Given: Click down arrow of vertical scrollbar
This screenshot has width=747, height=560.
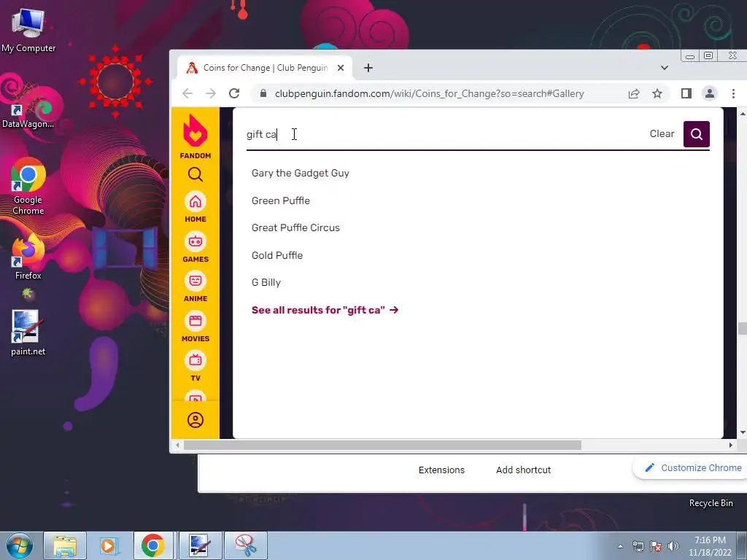Looking at the screenshot, I should pyautogui.click(x=742, y=432).
